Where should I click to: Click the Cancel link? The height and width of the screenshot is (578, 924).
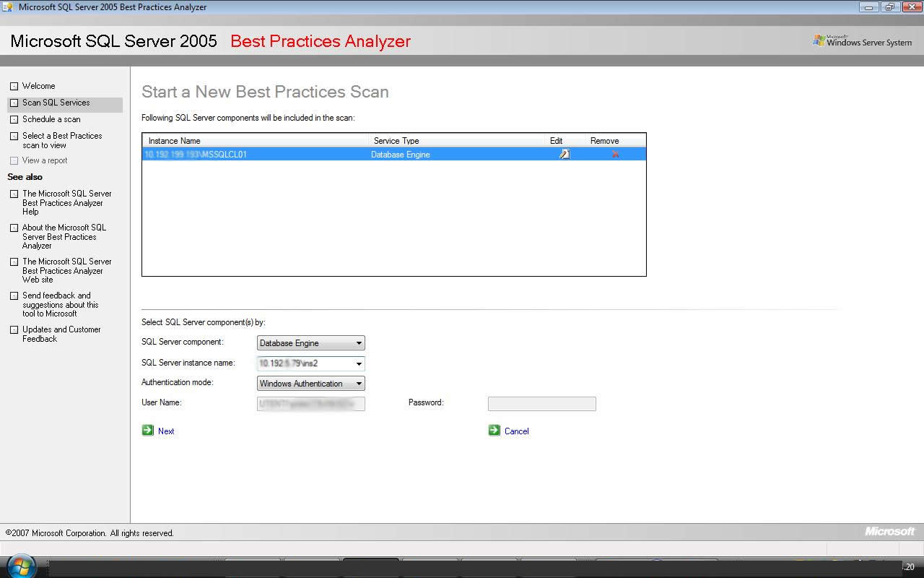517,431
